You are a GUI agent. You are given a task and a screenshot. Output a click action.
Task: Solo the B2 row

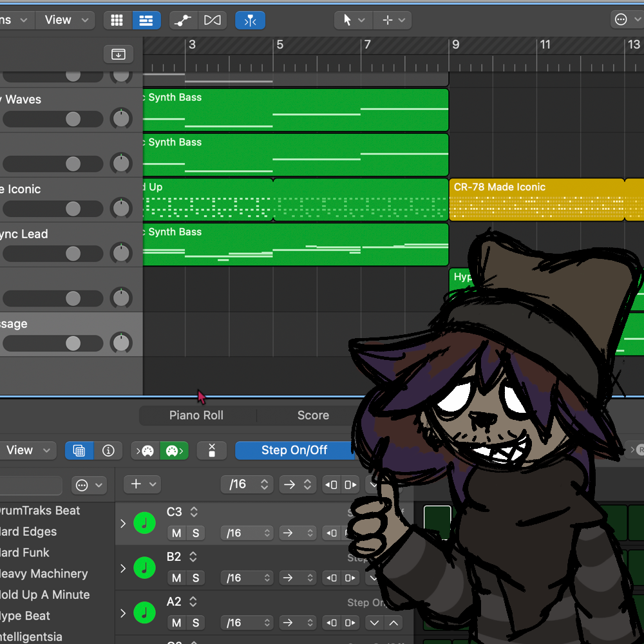click(196, 578)
